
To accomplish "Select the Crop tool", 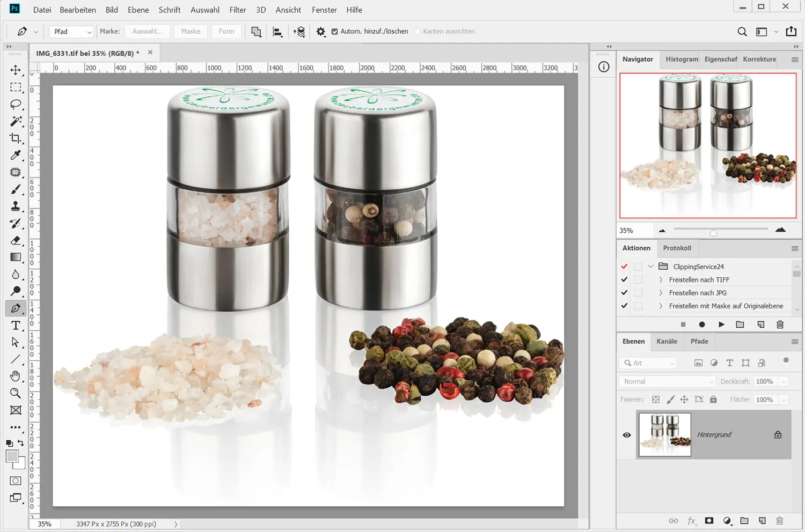I will click(x=16, y=138).
